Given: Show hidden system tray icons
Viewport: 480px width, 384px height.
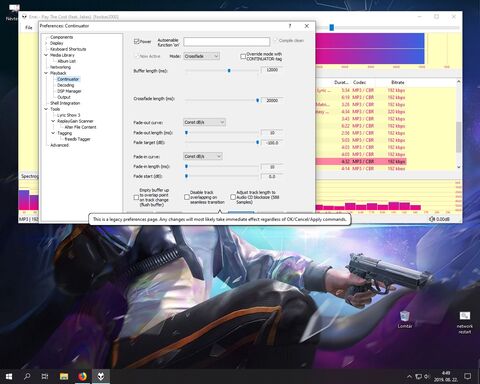Looking at the screenshot, I should point(409,377).
